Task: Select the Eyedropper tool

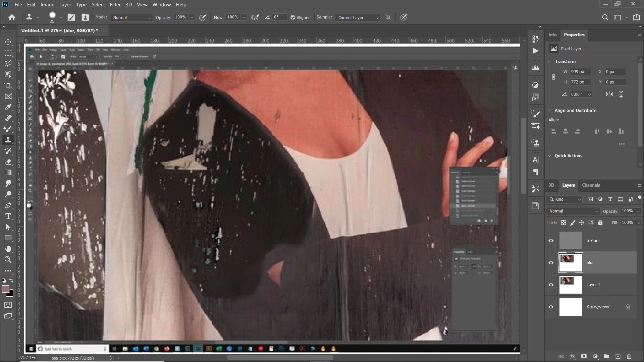Action: [8, 107]
